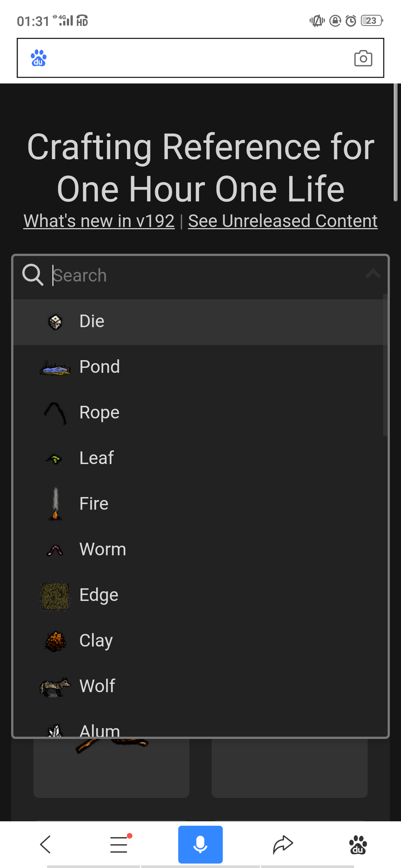This screenshot has height=868, width=401.
Task: Tap the Clay item icon
Action: tap(55, 641)
